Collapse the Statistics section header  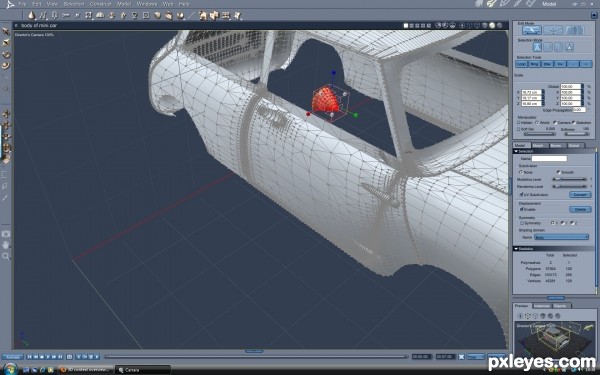coord(554,249)
